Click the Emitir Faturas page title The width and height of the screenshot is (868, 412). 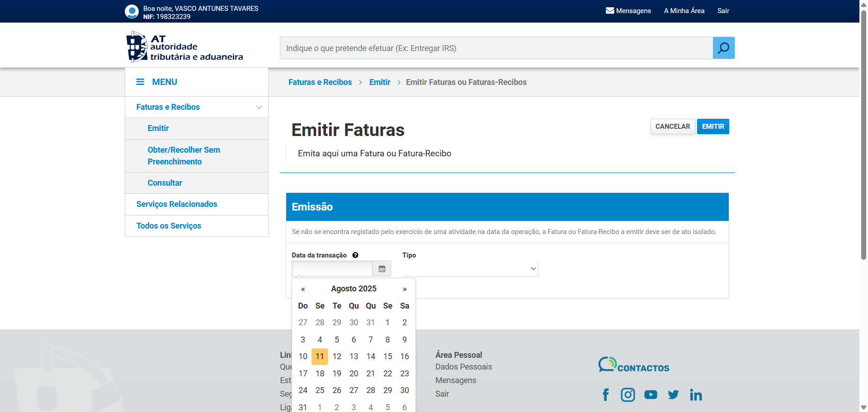(348, 130)
